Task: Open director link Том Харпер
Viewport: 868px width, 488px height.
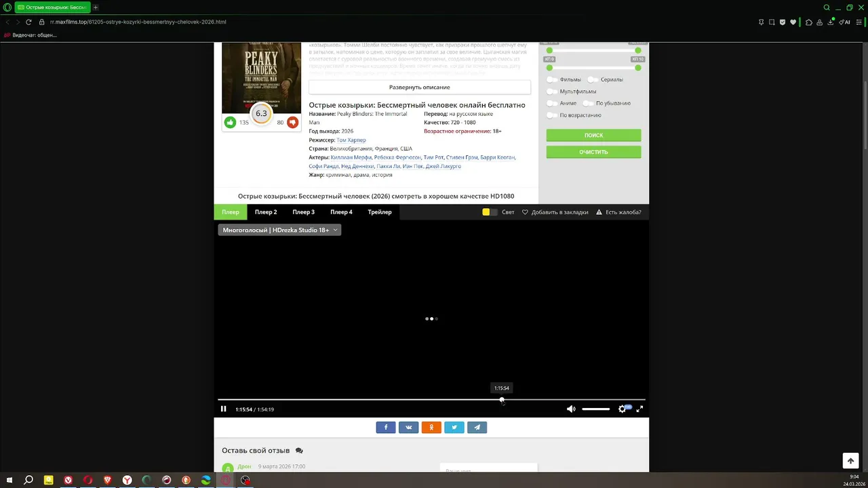Action: click(351, 140)
